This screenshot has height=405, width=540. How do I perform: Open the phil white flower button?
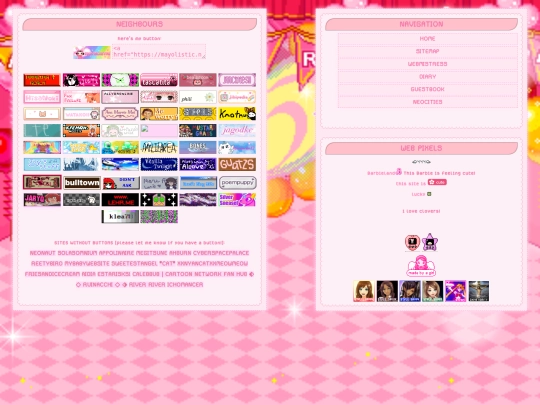[198, 97]
